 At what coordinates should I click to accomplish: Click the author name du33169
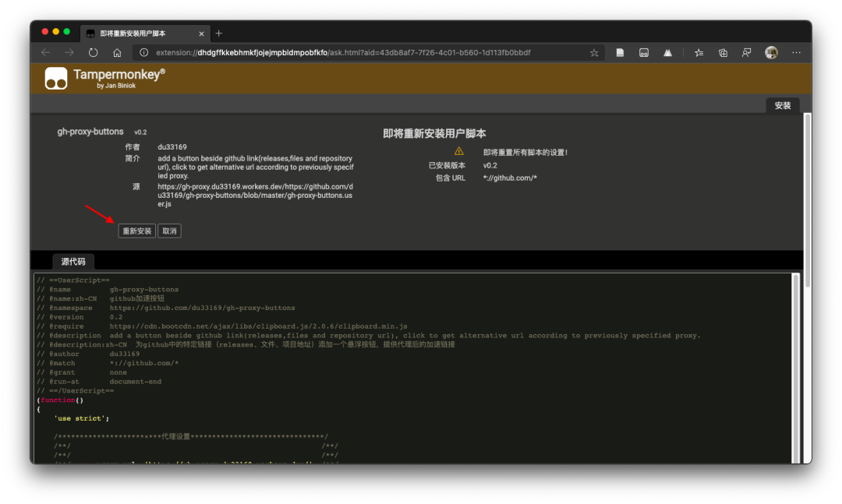[x=172, y=146]
